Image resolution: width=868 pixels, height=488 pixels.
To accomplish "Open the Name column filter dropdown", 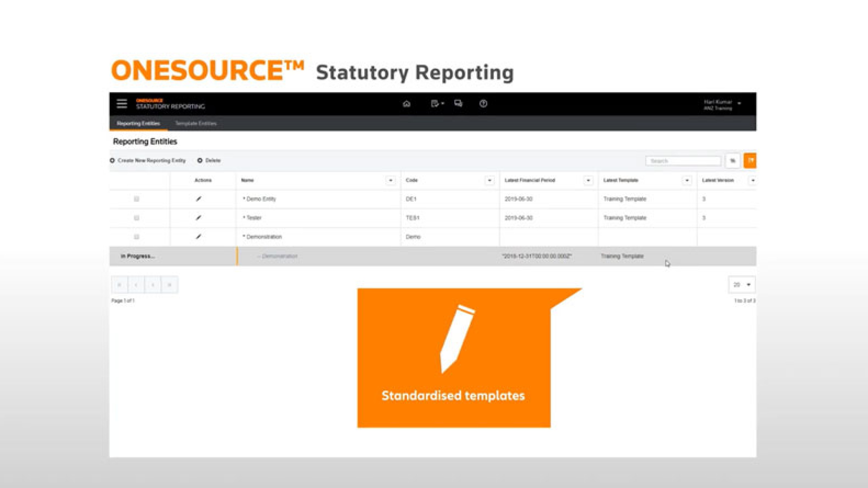I will pos(391,180).
